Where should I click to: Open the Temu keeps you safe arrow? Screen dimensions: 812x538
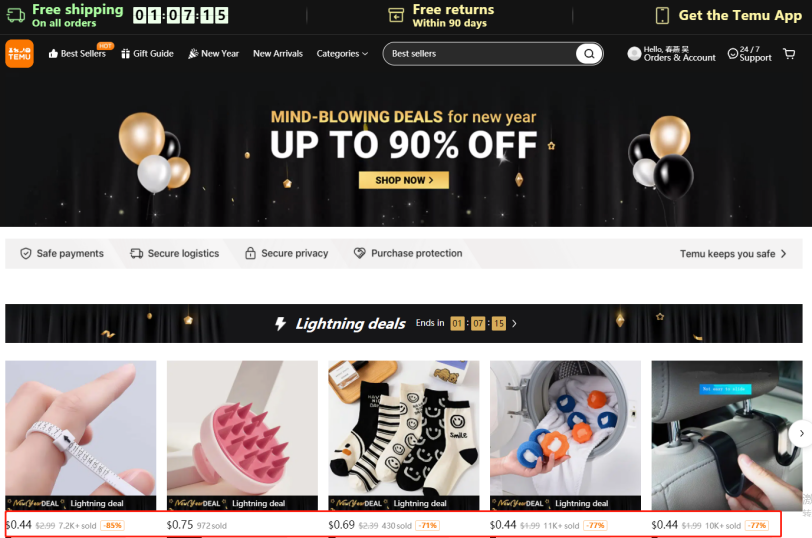coord(784,254)
